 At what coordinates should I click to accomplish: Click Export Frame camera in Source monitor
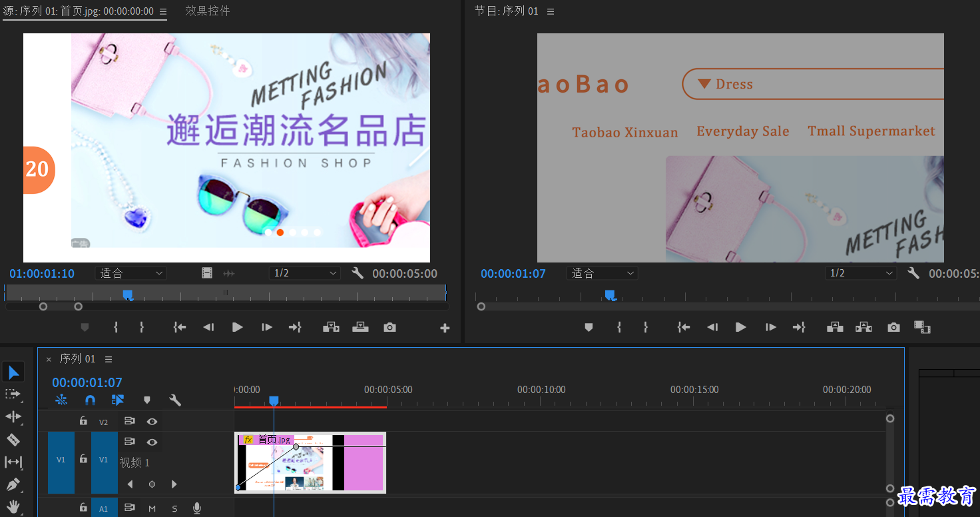pyautogui.click(x=389, y=327)
